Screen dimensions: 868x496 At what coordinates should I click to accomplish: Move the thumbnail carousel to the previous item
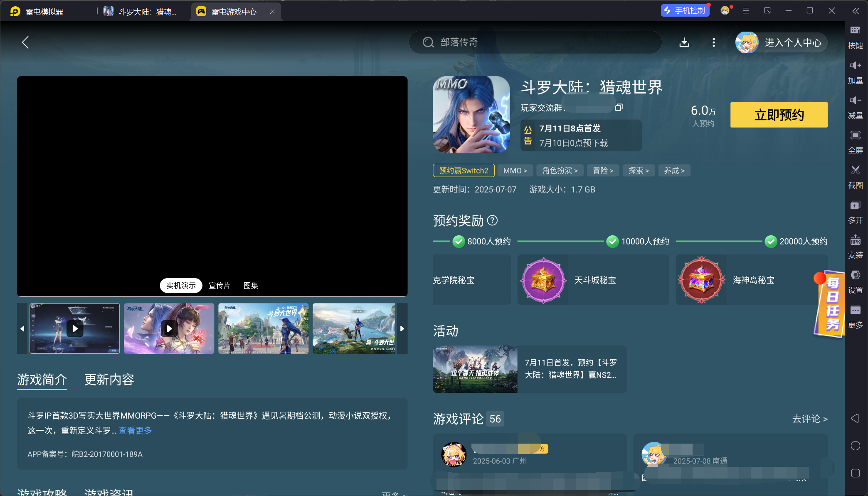pyautogui.click(x=22, y=328)
